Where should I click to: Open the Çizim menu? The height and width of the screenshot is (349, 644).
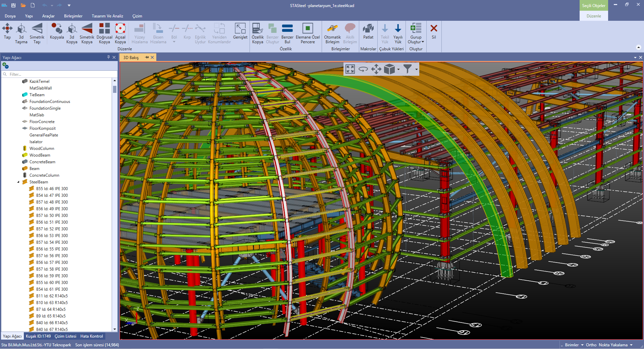(x=137, y=16)
